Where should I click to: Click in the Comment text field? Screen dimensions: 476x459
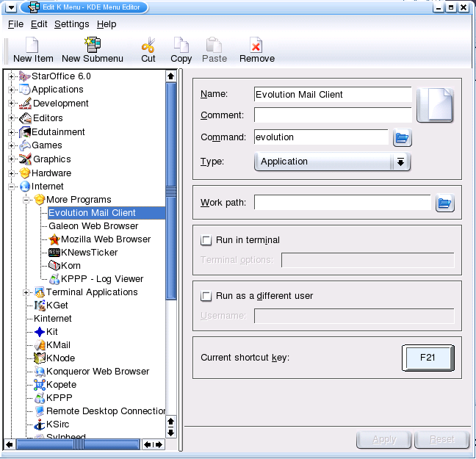click(x=332, y=115)
